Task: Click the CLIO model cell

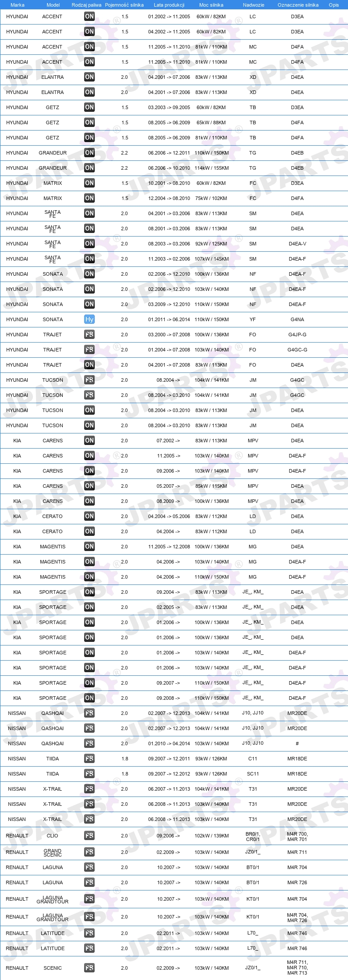Action: 53,836
